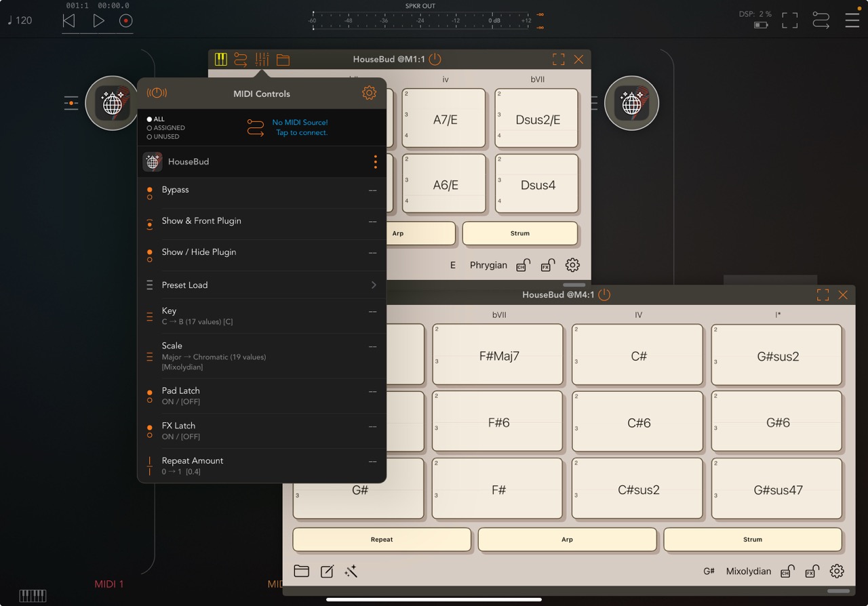Tap the 120 tempo indicator

coord(20,20)
